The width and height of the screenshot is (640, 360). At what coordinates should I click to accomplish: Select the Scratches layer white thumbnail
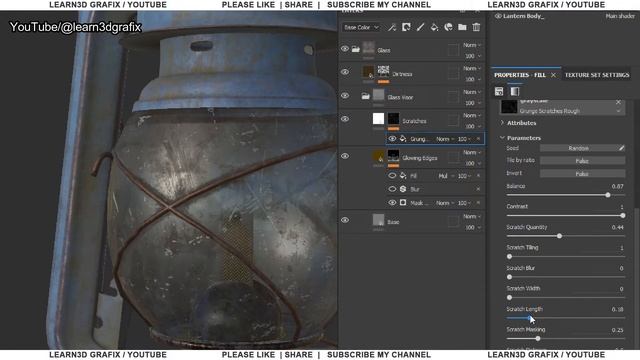point(378,119)
